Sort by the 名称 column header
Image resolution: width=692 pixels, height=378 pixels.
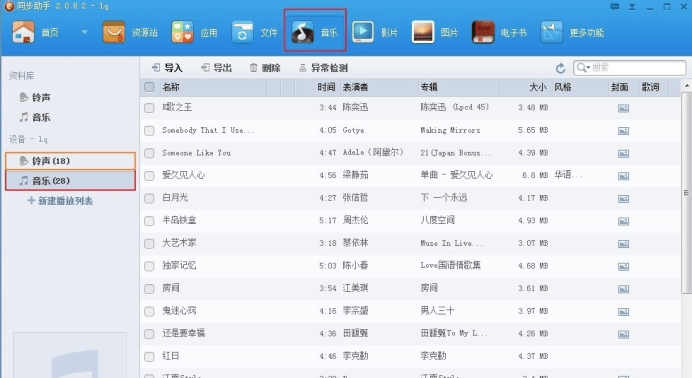(x=171, y=87)
